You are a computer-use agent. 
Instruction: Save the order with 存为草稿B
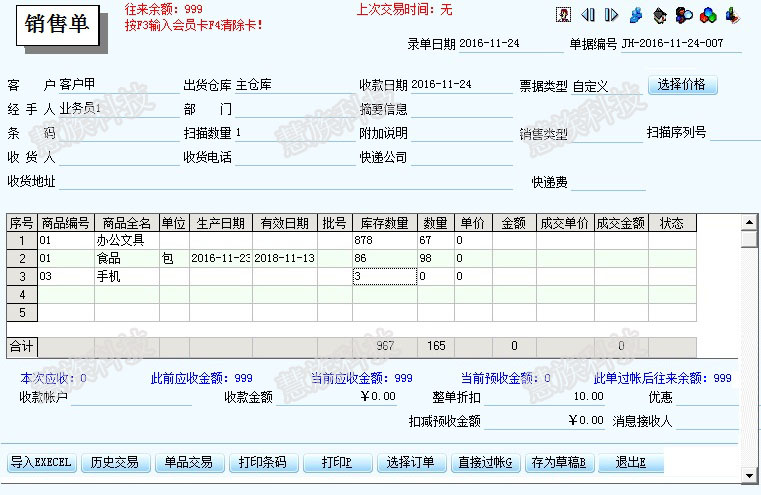pyautogui.click(x=560, y=462)
